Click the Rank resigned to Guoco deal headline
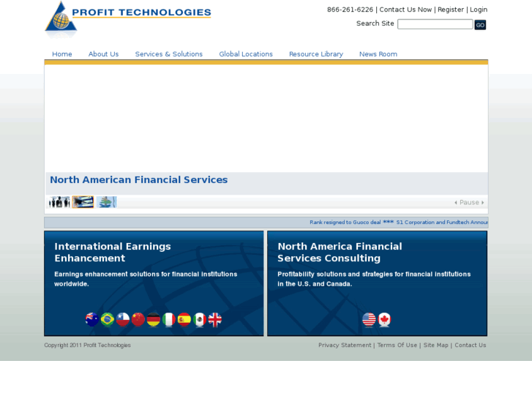The width and height of the screenshot is (532, 399). [345, 223]
